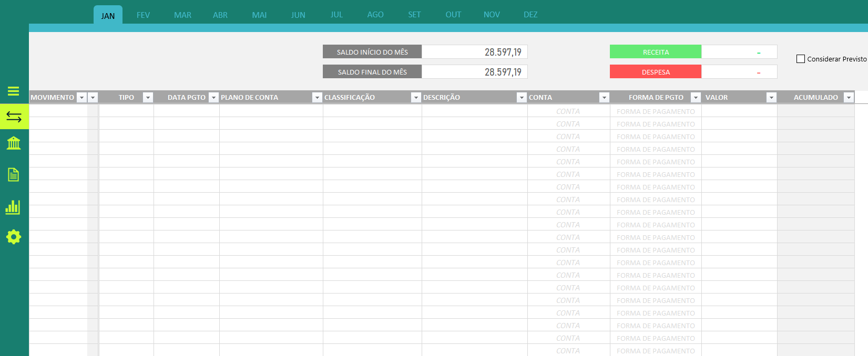Viewport: 868px width, 356px height.
Task: Click the red DESPESA button
Action: [x=656, y=72]
